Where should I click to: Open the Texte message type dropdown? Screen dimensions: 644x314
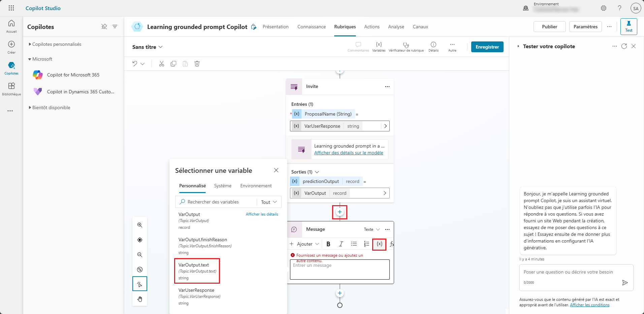click(x=372, y=229)
